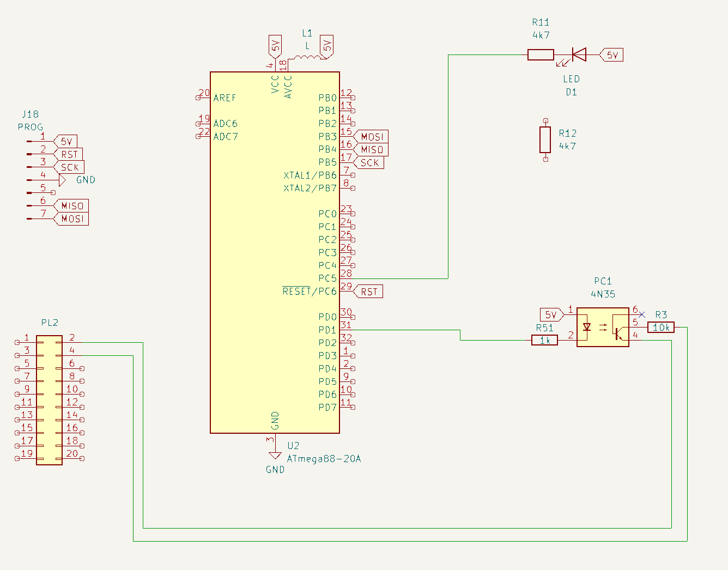Select the R11 reference text
This screenshot has height=570, width=728.
pos(541,22)
